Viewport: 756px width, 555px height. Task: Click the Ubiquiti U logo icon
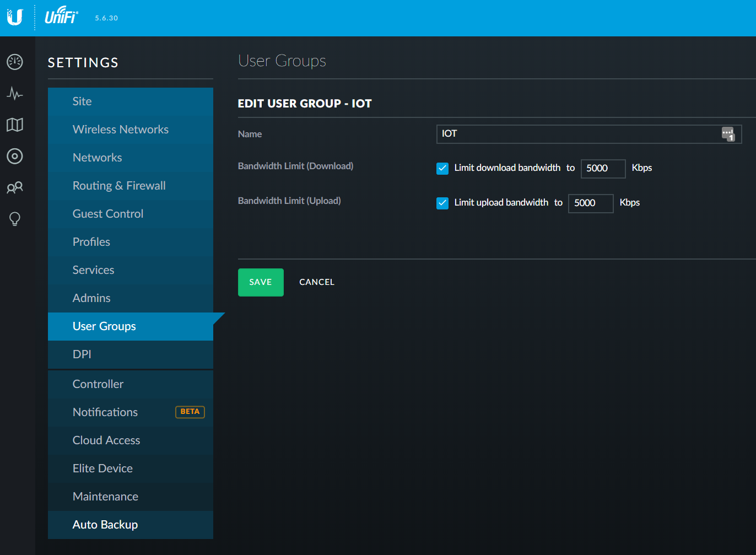15,17
